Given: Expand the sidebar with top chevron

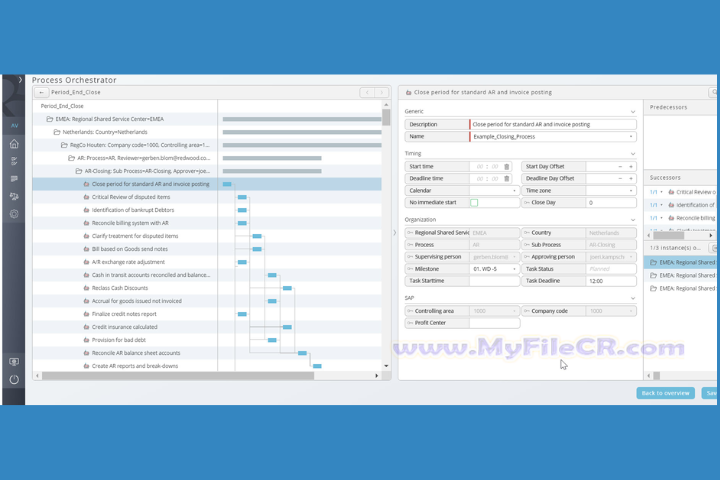Looking at the screenshot, I should (20, 80).
